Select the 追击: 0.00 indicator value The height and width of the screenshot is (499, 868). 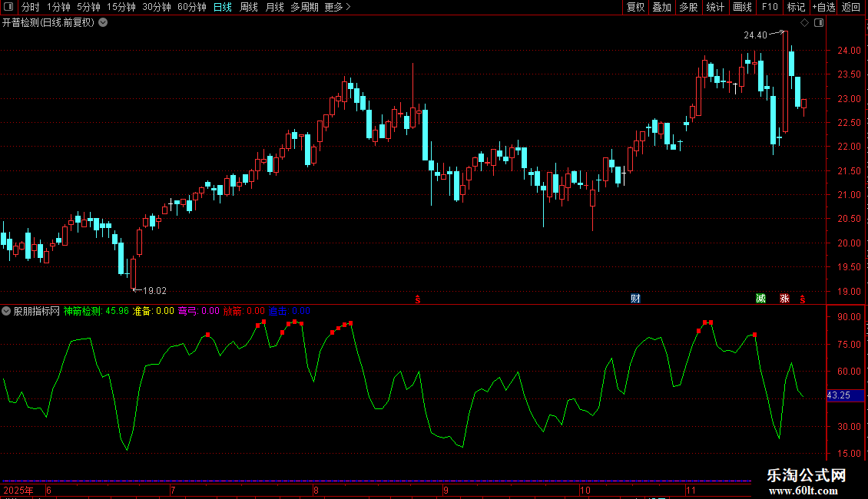point(290,311)
